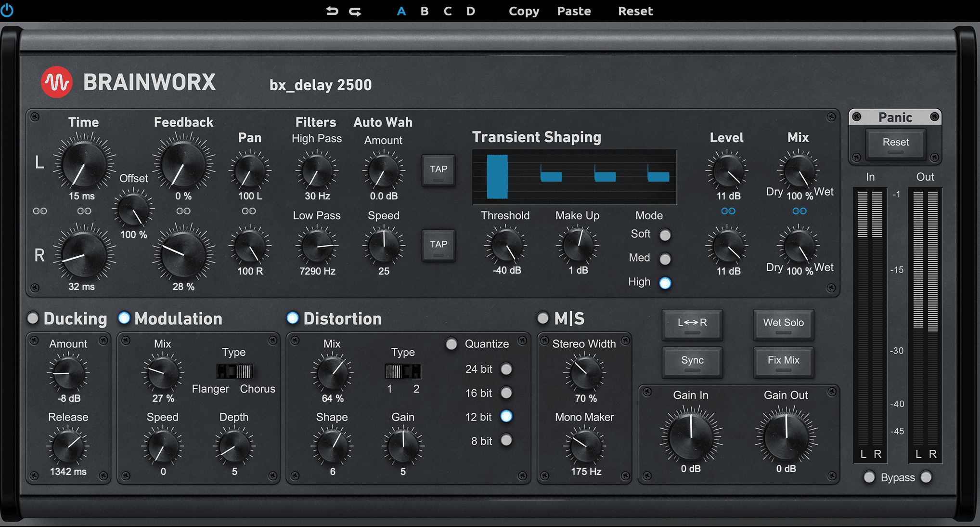Switch to preset slot C
The image size is (980, 527).
pos(448,11)
